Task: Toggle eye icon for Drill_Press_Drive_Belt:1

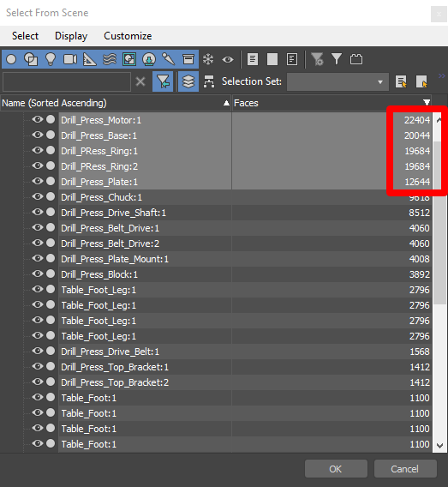Action: point(38,351)
